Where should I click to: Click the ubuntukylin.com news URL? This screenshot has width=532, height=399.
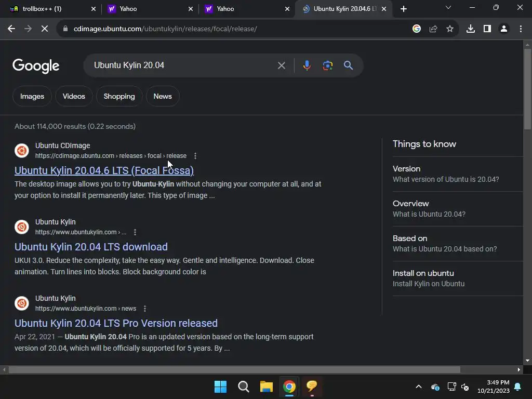point(86,309)
